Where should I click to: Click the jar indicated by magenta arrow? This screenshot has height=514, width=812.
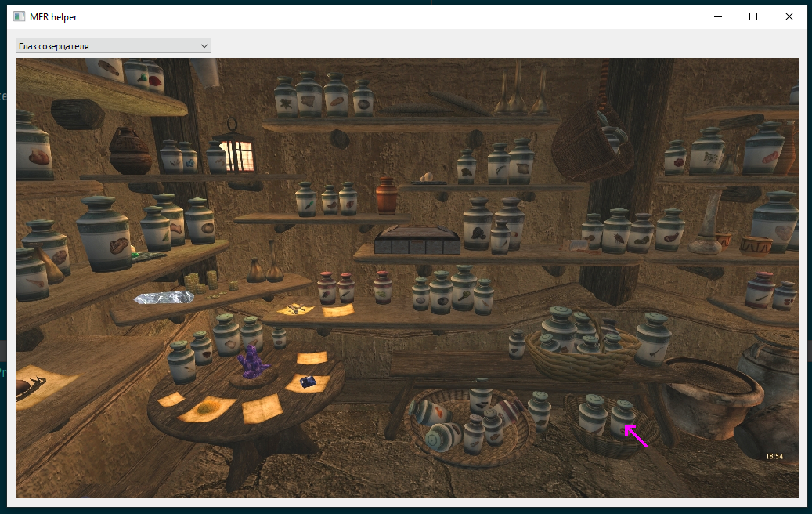[x=623, y=416]
